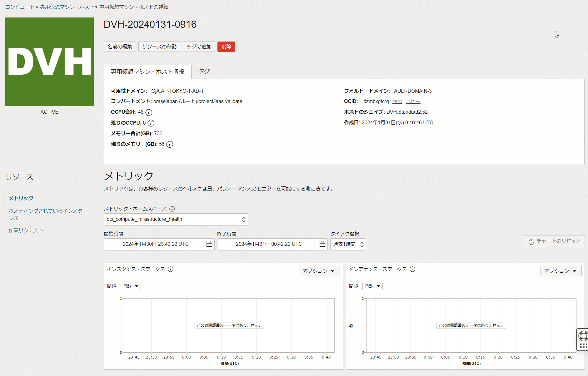This screenshot has width=588, height=376.
Task: Open the メトリック documentation link
Action: click(x=116, y=189)
